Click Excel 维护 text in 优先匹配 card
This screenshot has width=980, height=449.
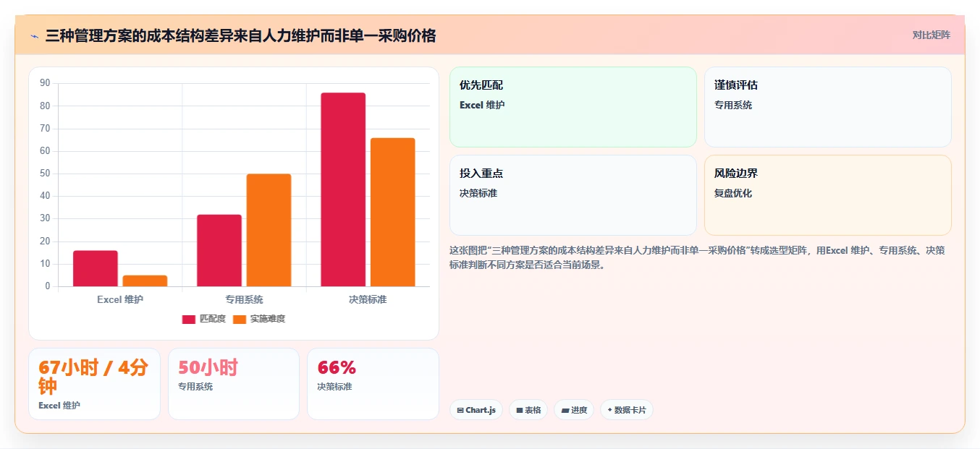click(x=482, y=105)
